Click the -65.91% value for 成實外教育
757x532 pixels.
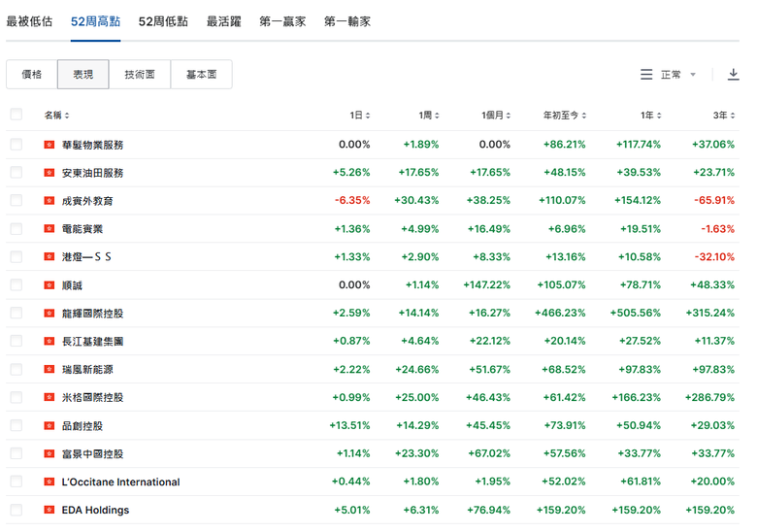714,200
